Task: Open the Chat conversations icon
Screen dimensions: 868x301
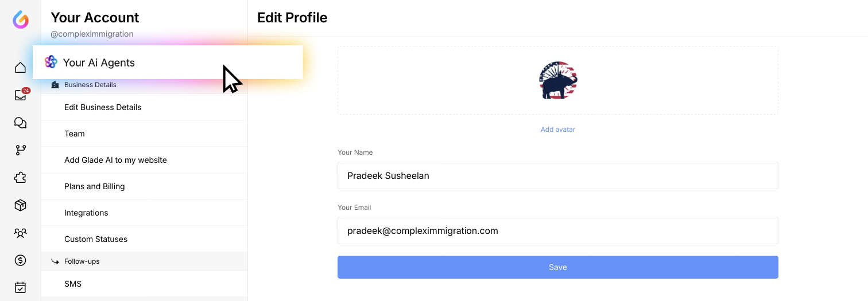Action: click(21, 123)
